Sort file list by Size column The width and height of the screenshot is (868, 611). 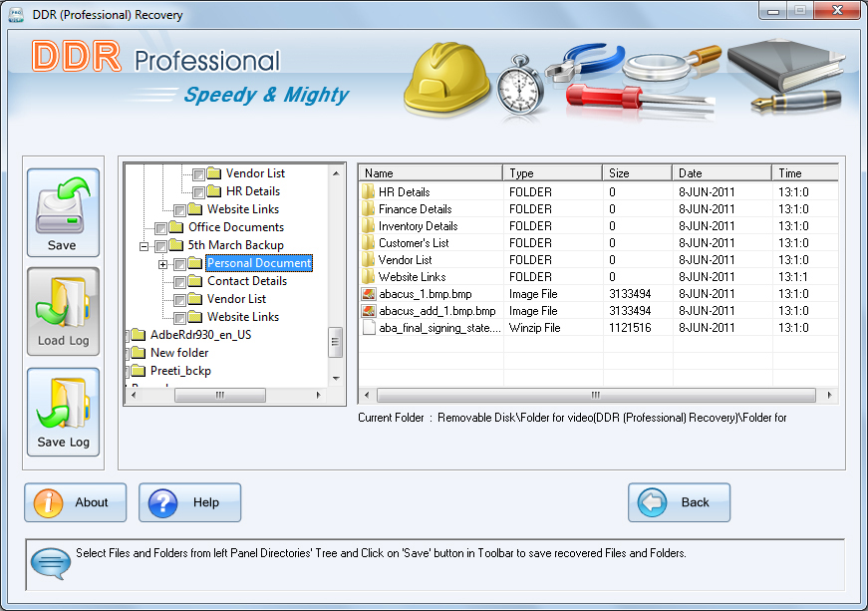coord(637,172)
